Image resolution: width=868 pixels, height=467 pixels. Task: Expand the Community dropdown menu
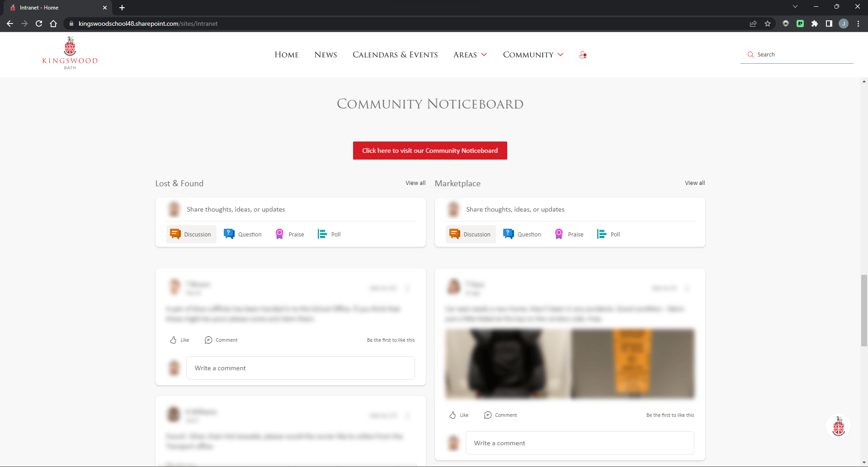533,55
